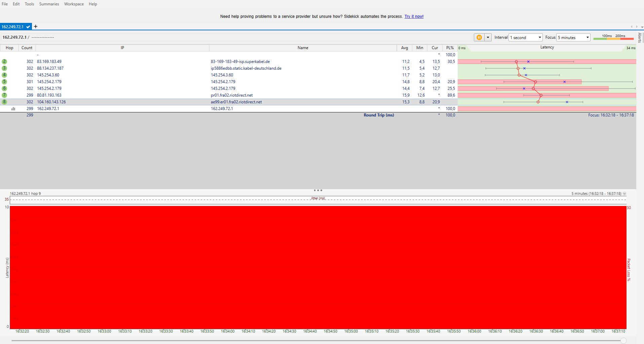Viewport: 644px width, 344px height.
Task: Click the Latency graph column header
Action: coord(547,47)
